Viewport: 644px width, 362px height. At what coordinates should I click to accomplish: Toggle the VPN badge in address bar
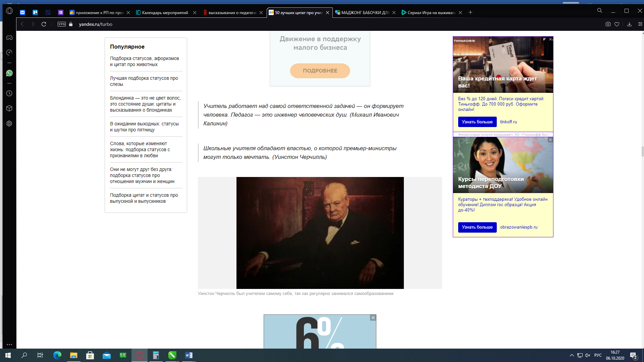pyautogui.click(x=62, y=24)
